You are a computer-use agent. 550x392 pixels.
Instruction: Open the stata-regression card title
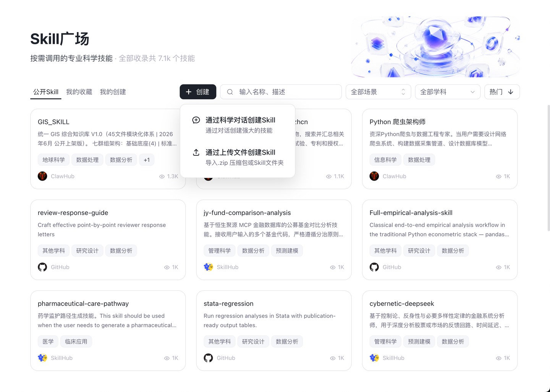pos(228,303)
